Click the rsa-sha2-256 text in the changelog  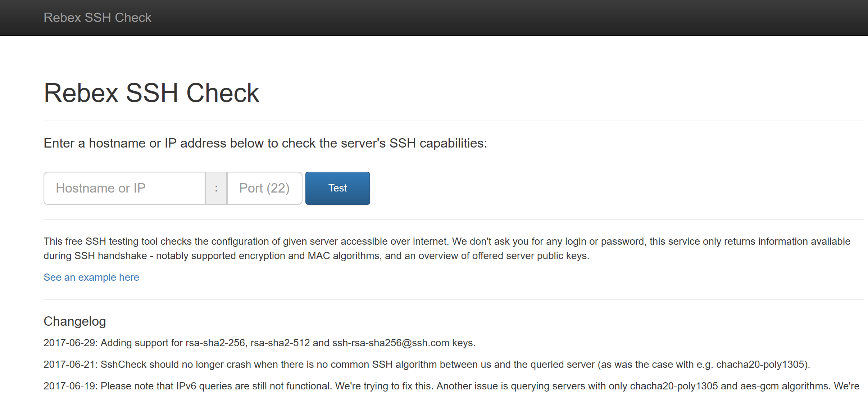tap(215, 343)
